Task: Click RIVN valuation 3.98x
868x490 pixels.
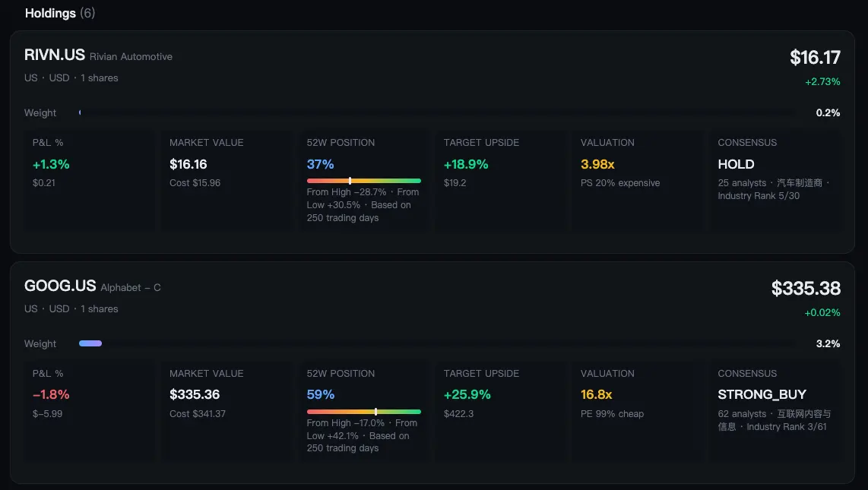Action: pyautogui.click(x=598, y=164)
